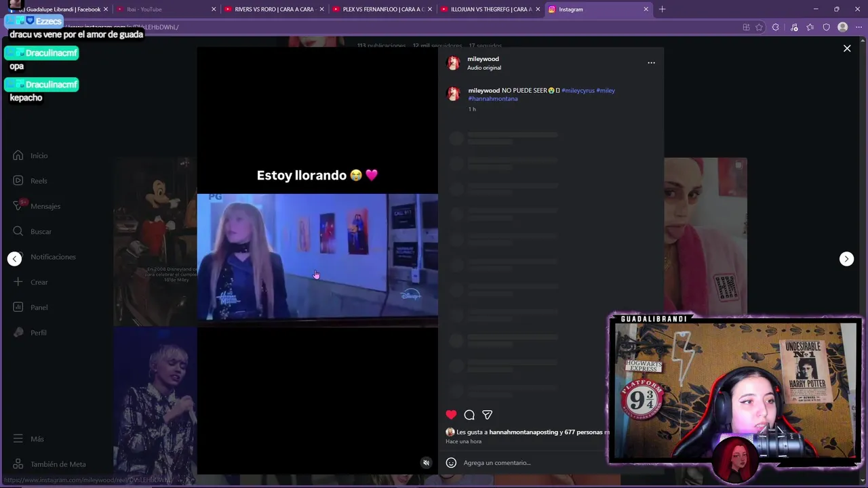This screenshot has width=868, height=488.
Task: Go to the next post arrow
Action: tap(846, 259)
